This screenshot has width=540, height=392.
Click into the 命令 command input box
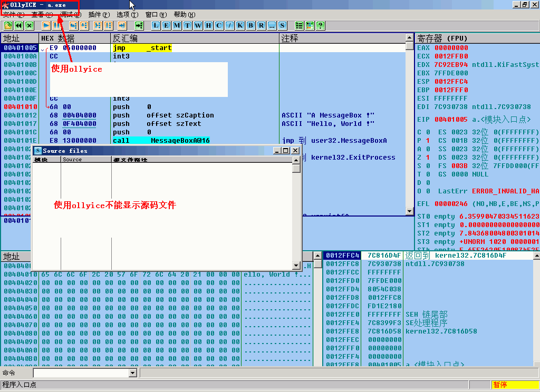81,373
